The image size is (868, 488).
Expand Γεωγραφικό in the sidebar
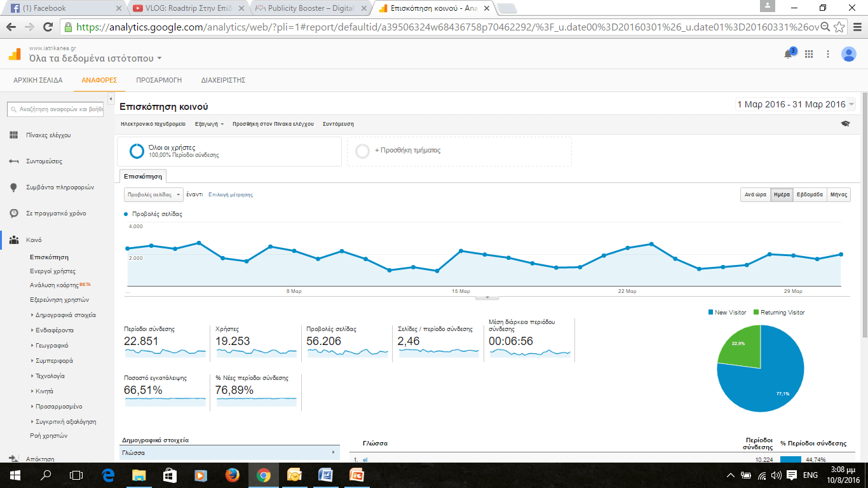click(x=50, y=346)
